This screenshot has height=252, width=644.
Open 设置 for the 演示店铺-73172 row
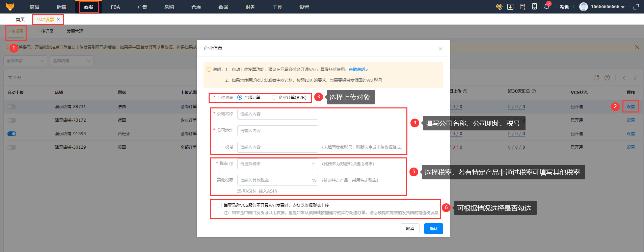pos(631,120)
